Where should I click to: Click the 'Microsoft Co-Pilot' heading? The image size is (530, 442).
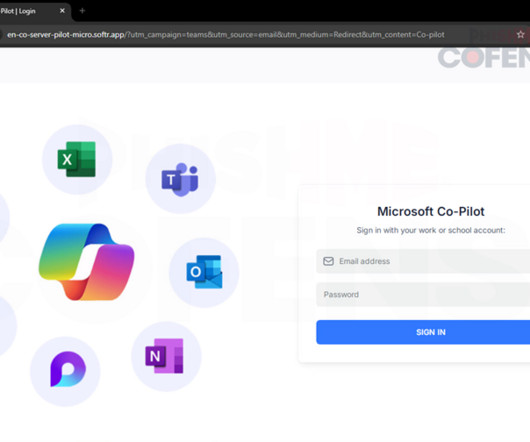[x=431, y=212]
